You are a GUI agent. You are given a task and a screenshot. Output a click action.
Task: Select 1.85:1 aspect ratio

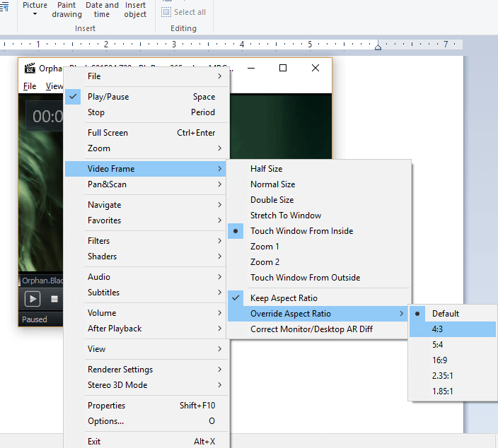point(453,391)
